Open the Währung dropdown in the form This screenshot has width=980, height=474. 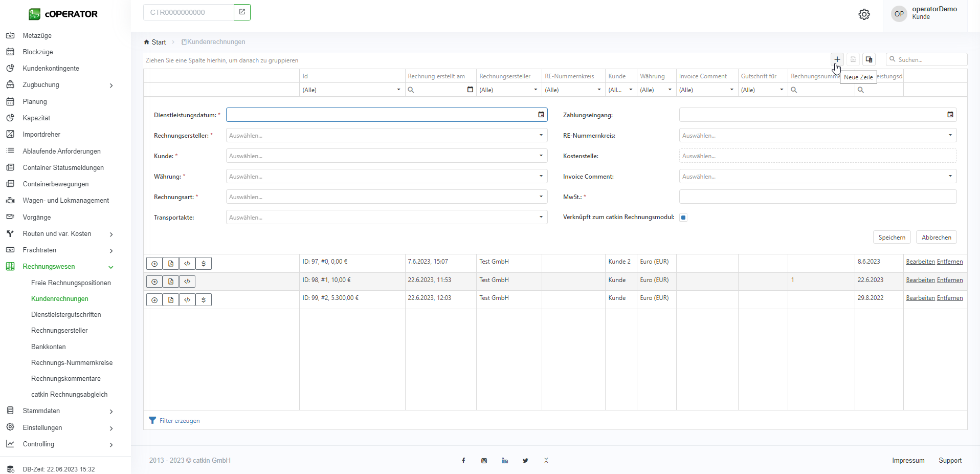click(x=386, y=177)
